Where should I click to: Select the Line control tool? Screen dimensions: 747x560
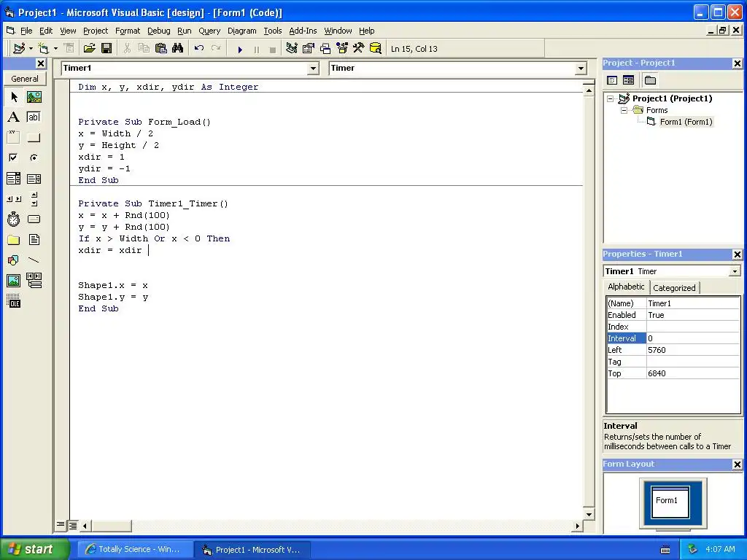[34, 260]
